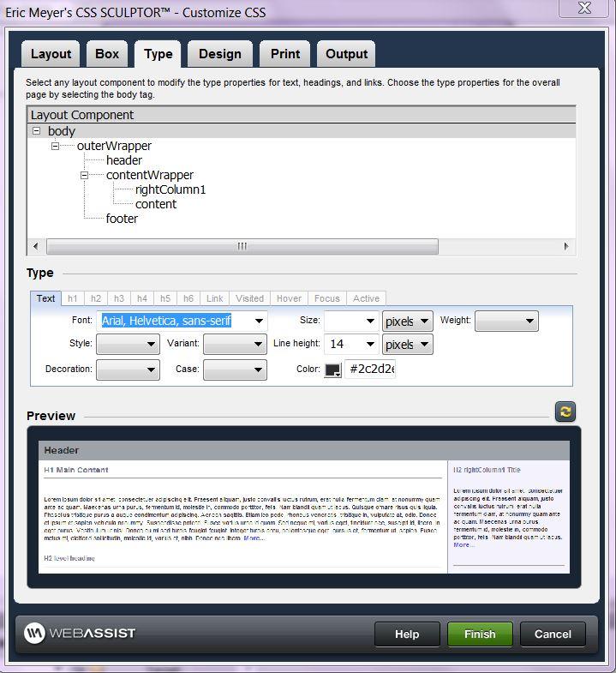Open the Size units pixels dropdown
The height and width of the screenshot is (673, 616).
(408, 321)
